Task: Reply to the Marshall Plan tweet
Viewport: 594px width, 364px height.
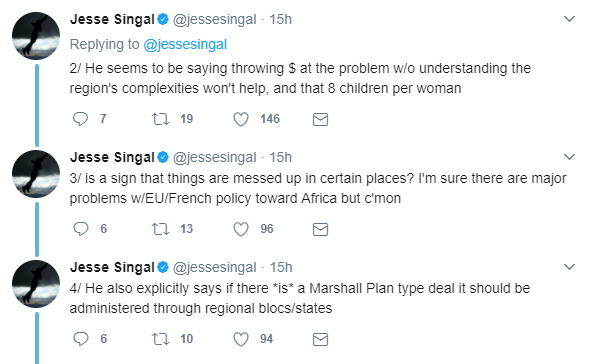Action: [80, 339]
